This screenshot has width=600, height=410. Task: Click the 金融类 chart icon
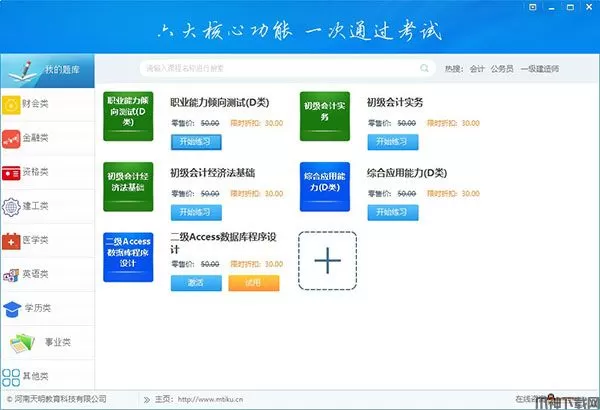click(x=11, y=139)
